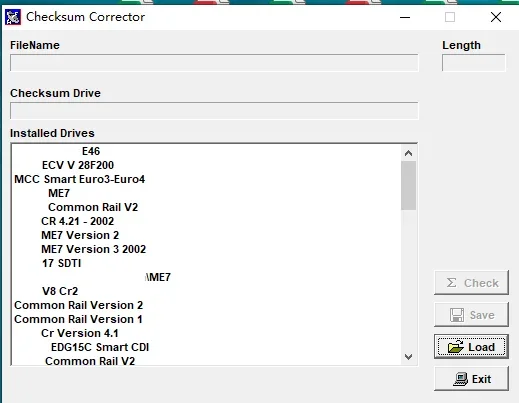519x403 pixels.
Task: Click the Checksum Corrector app icon in title bar
Action: (13, 17)
